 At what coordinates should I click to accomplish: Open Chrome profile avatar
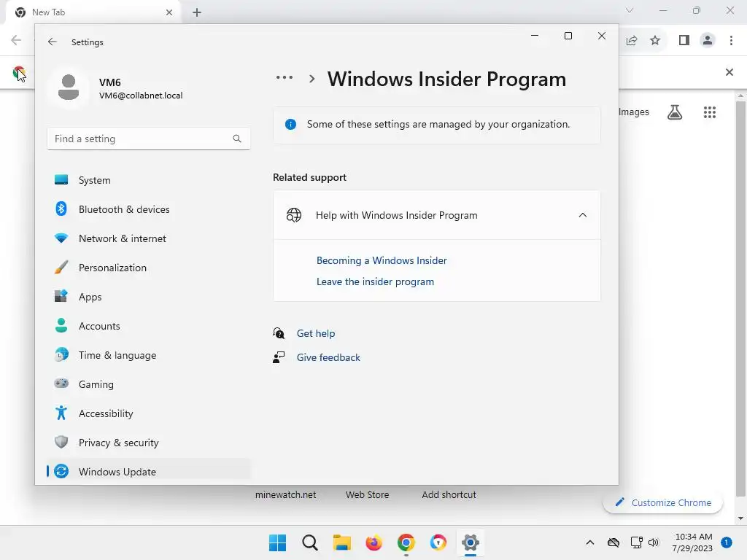708,41
